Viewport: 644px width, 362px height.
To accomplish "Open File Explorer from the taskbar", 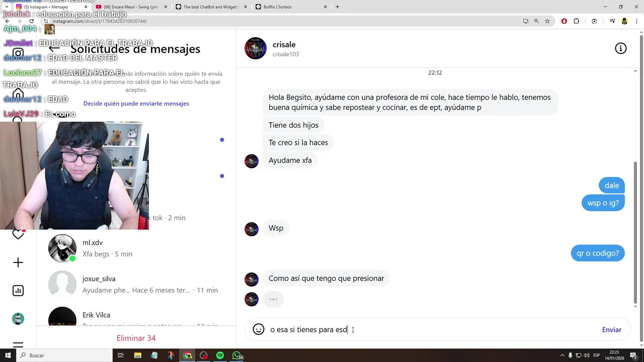I will [x=137, y=355].
